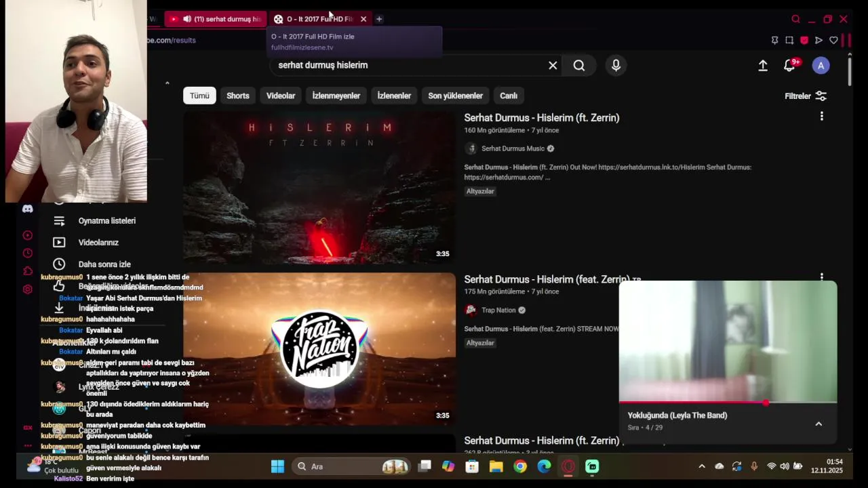
Task: Open Discord in the Opera GX sidebar
Action: [28, 209]
